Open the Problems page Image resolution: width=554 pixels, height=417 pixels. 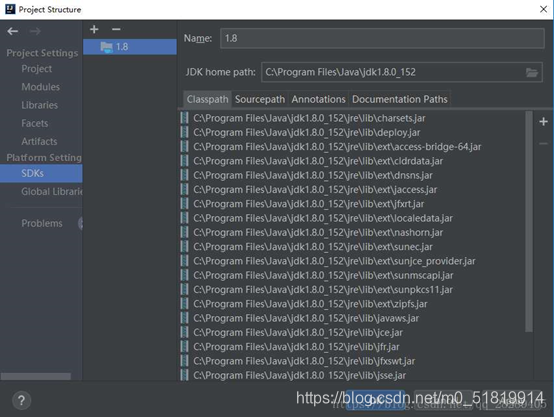click(x=42, y=223)
